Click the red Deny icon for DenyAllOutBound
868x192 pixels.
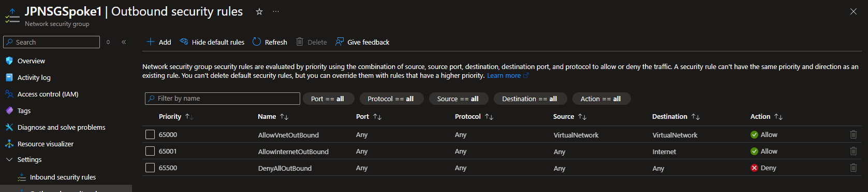coord(754,168)
